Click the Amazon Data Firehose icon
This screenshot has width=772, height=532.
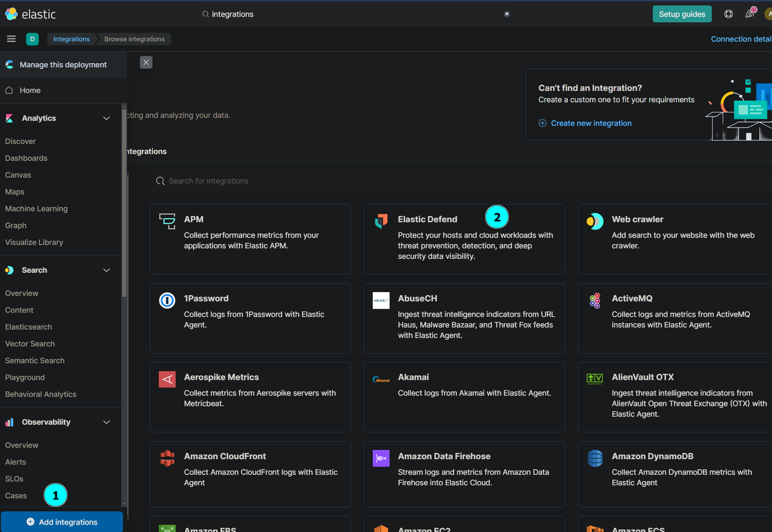coord(381,458)
